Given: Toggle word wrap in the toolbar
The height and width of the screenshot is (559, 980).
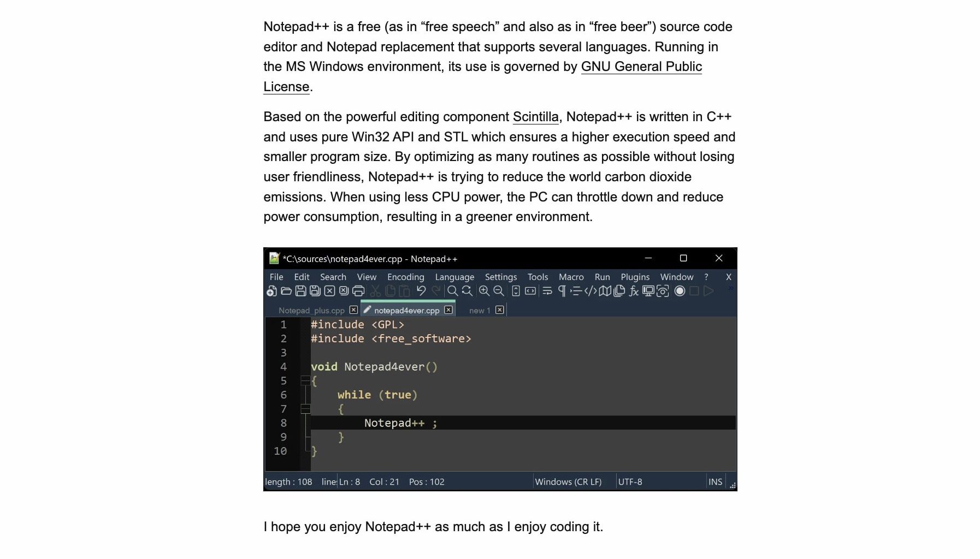Looking at the screenshot, I should [547, 291].
